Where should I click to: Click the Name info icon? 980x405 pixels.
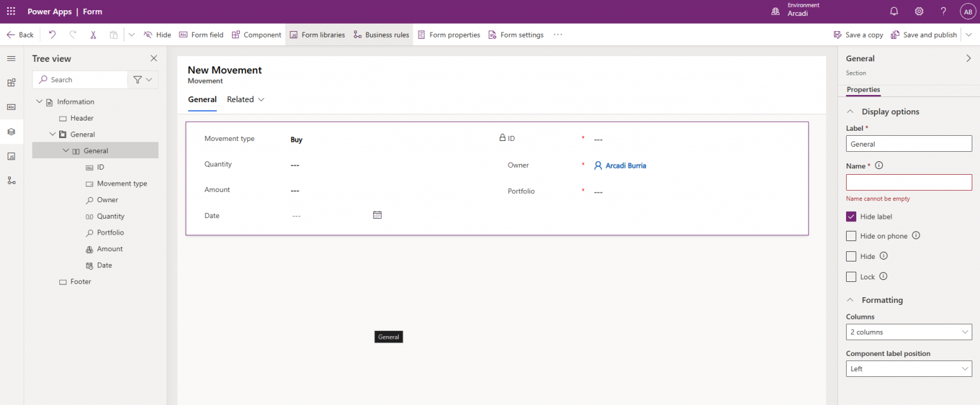point(879,166)
